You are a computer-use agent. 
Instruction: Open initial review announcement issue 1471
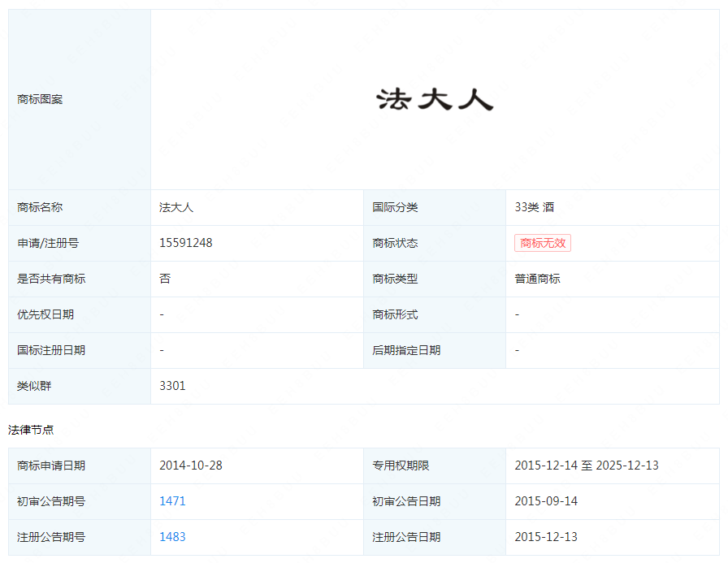[x=172, y=501]
